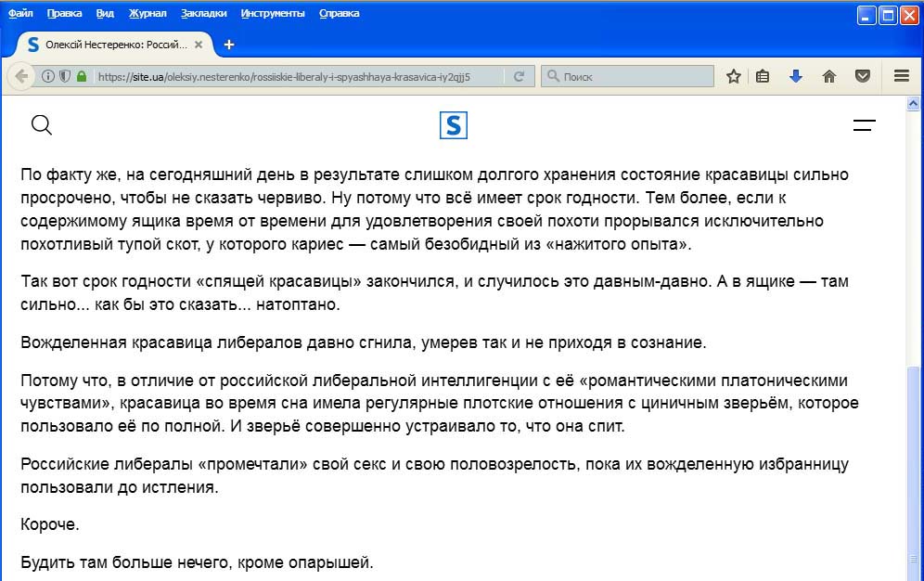
Task: Open the Закладки menu
Action: pos(203,13)
